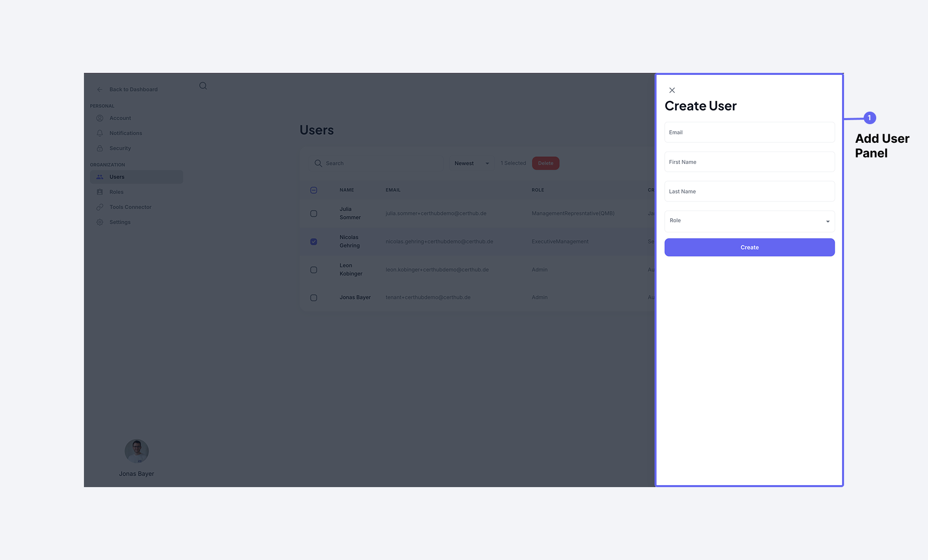Image resolution: width=928 pixels, height=560 pixels.
Task: Open the Newest sort dropdown
Action: pyautogui.click(x=471, y=163)
